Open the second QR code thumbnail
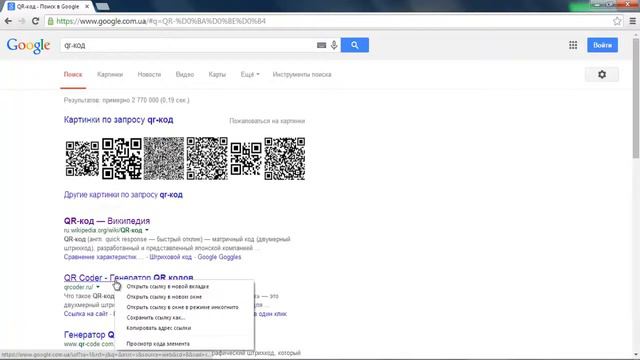The image size is (640, 360). click(x=122, y=159)
